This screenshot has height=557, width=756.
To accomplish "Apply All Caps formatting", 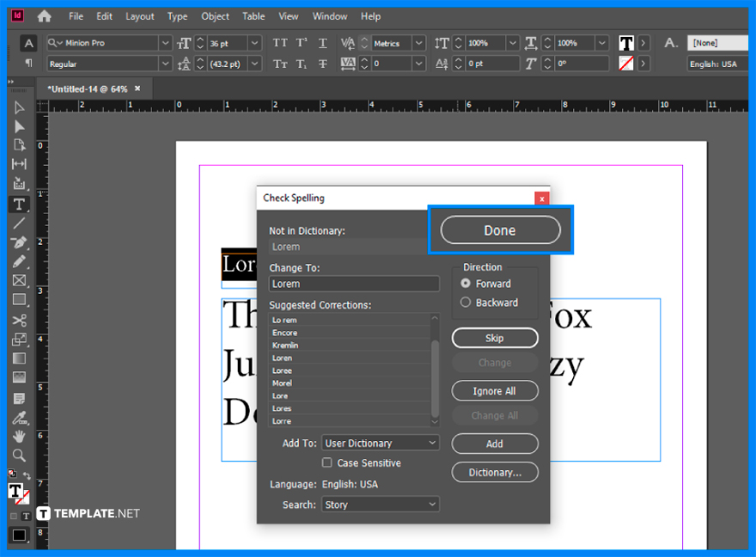I will (x=279, y=42).
